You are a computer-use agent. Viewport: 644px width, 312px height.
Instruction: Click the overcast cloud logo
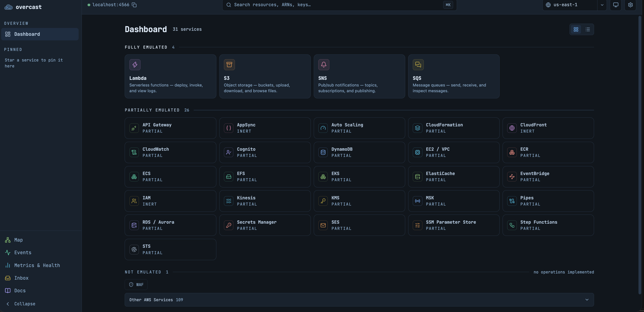(8, 7)
